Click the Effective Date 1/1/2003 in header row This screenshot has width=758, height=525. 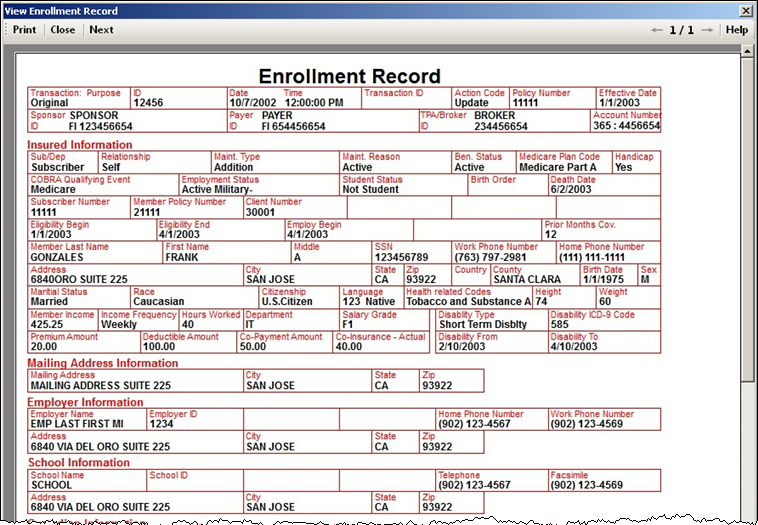coord(619,102)
